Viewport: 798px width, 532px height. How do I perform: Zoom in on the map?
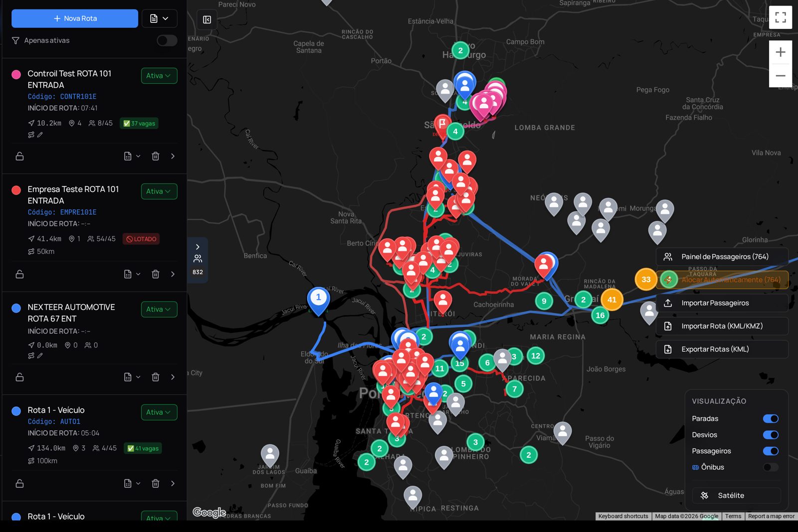pyautogui.click(x=781, y=52)
